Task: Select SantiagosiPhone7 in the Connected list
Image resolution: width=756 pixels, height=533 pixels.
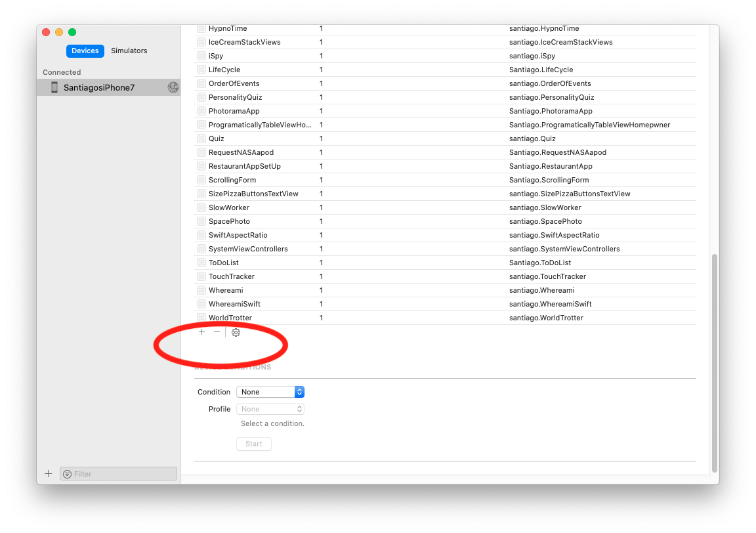Action: tap(108, 87)
